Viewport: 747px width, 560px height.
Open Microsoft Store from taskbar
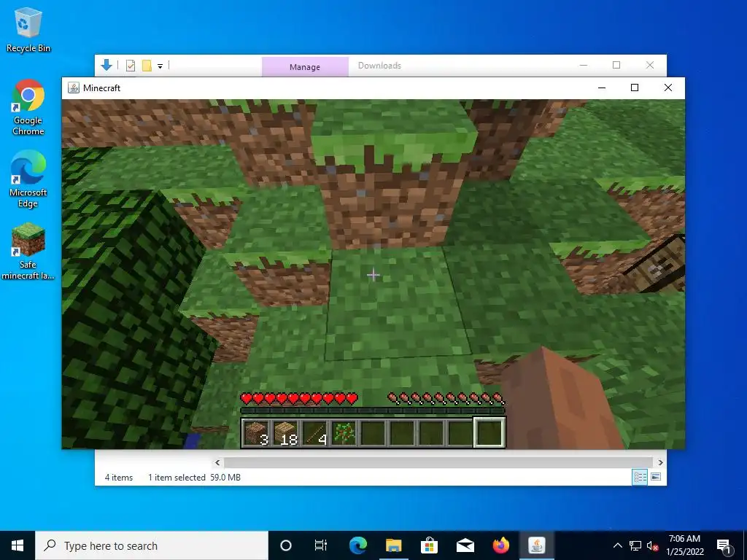pos(429,545)
